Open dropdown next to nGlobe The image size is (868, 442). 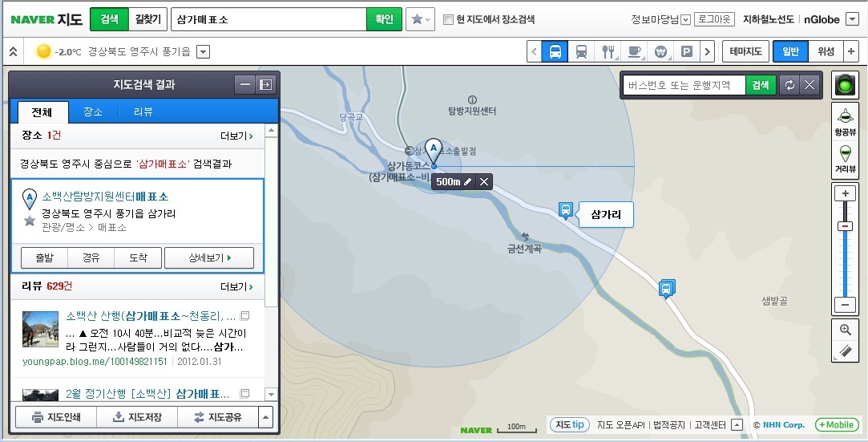coord(851,19)
